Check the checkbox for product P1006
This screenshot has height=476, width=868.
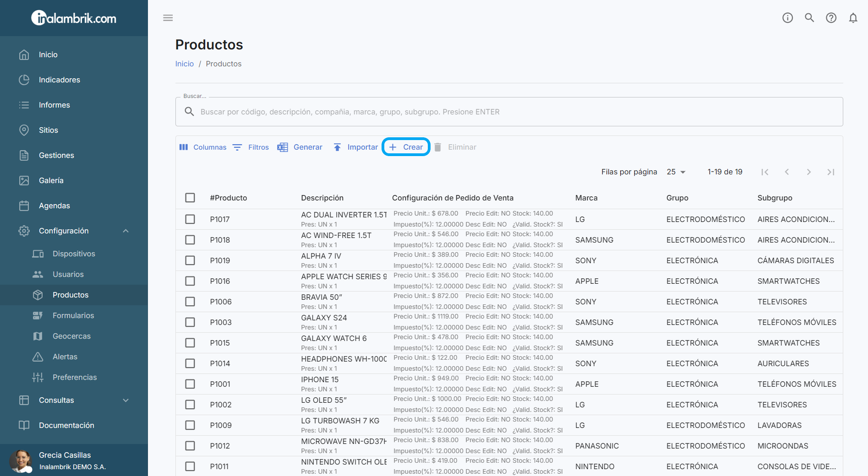tap(190, 302)
